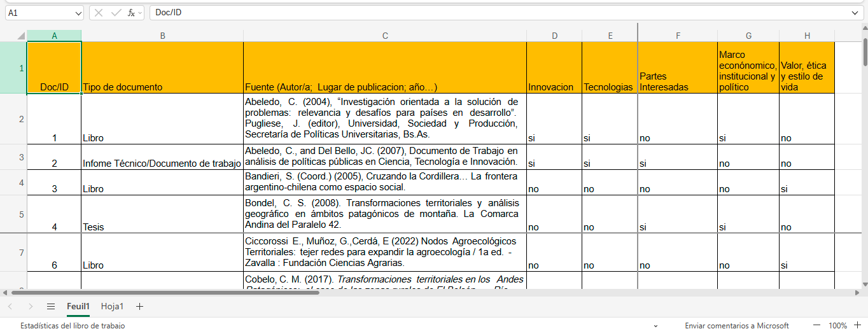868x329 pixels.
Task: Click the 'Marco econónomico, institucional y político' cell
Action: tap(748, 68)
